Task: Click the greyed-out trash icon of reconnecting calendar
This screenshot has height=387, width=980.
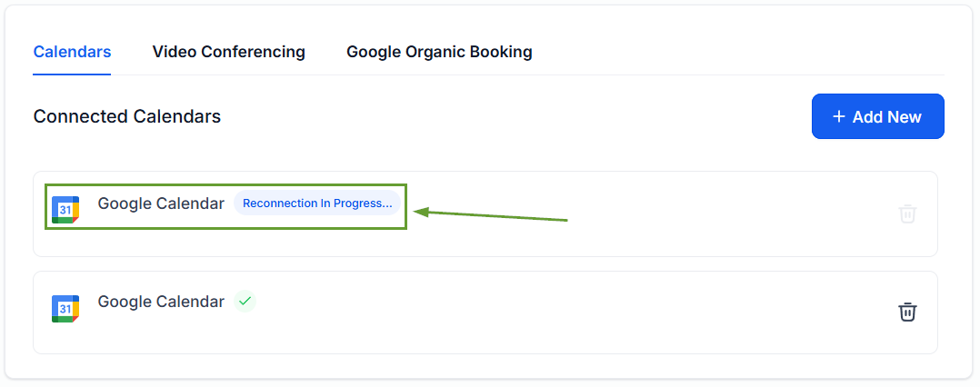Action: (x=907, y=213)
